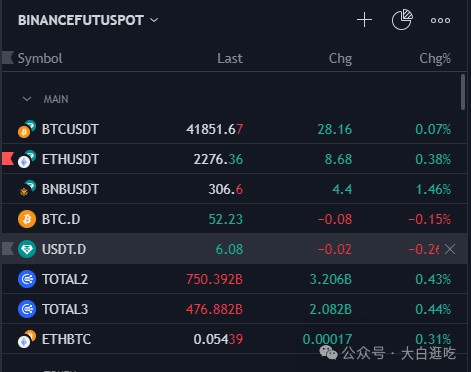Viewport: 471px width, 372px height.
Task: Select the USDT.D symbol name
Action: click(x=64, y=249)
